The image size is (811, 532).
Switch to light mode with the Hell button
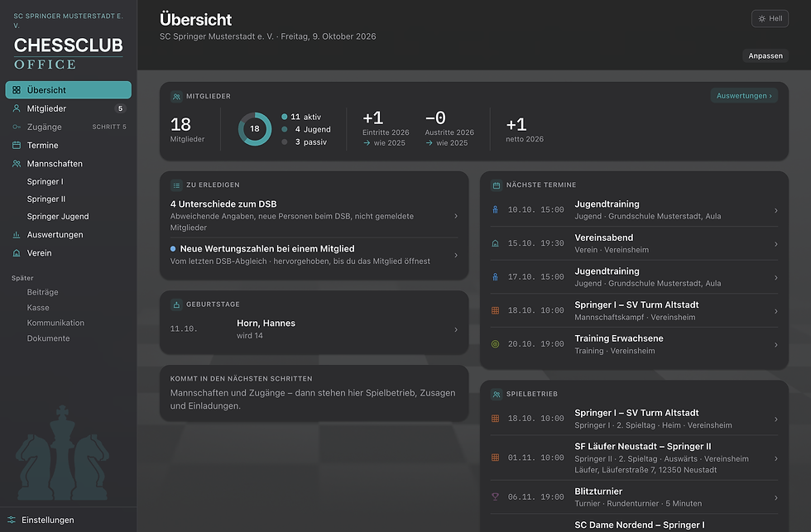(x=770, y=18)
